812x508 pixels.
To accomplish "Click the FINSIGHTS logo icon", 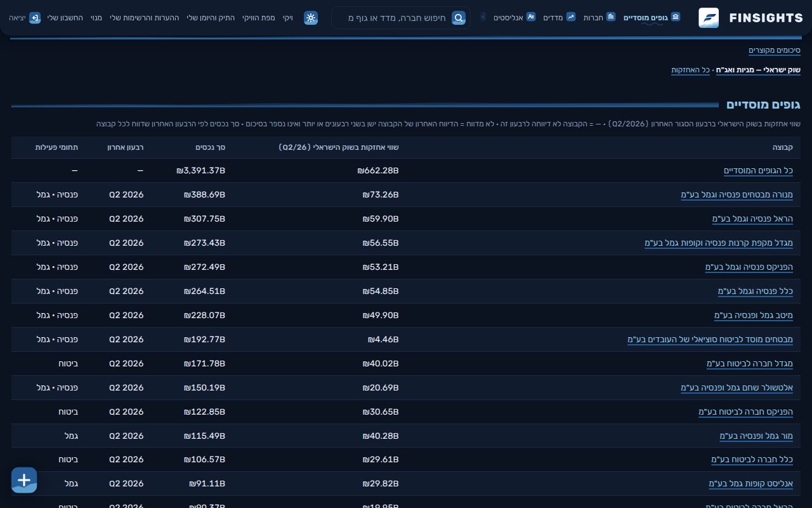I will (x=709, y=18).
